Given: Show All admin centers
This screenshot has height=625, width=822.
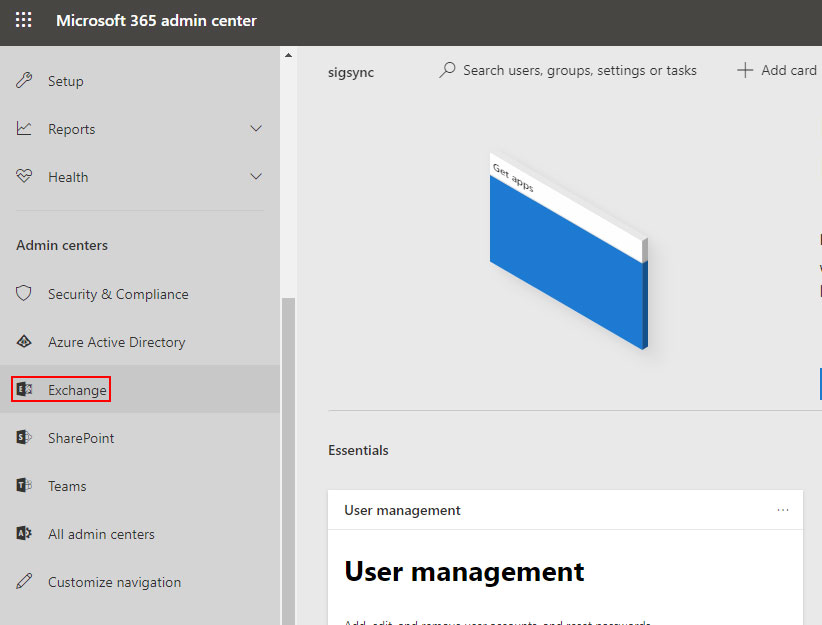Looking at the screenshot, I should (x=140, y=534).
